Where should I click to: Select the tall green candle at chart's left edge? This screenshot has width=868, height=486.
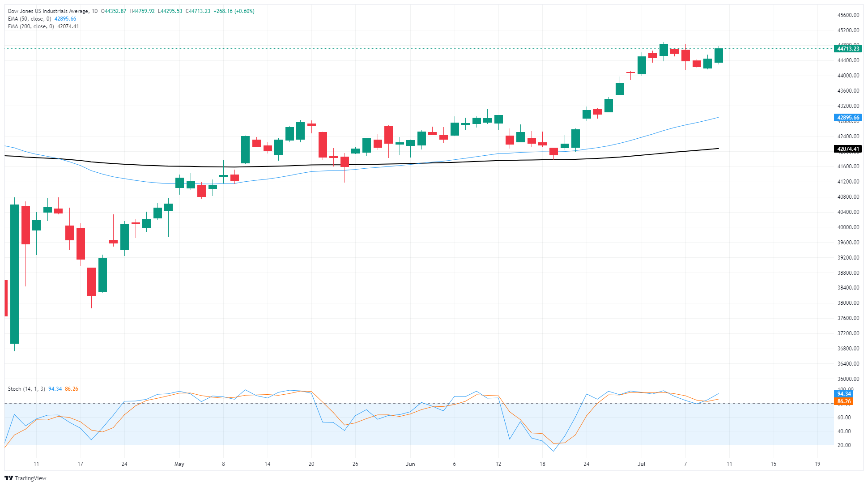[15, 274]
